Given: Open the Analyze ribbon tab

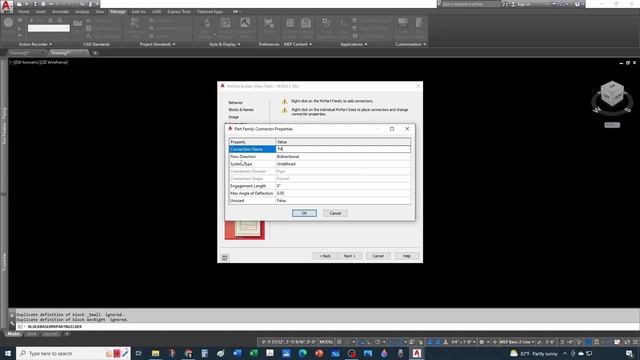Looking at the screenshot, I should (82, 12).
